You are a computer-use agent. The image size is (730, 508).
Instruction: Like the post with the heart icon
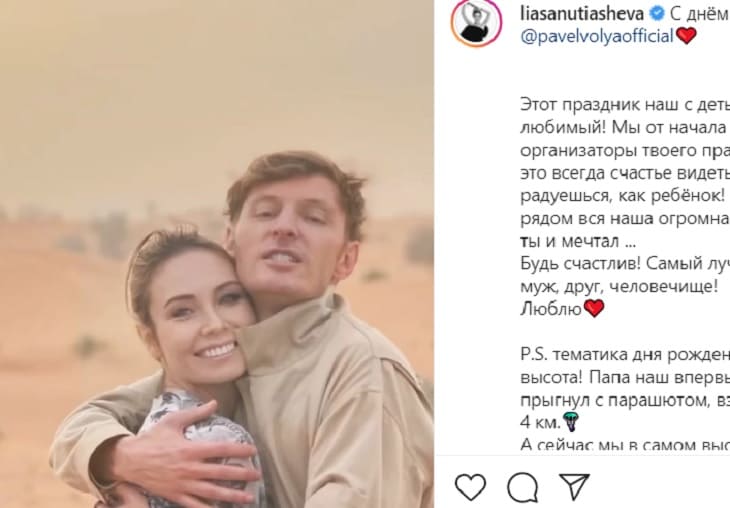[470, 487]
